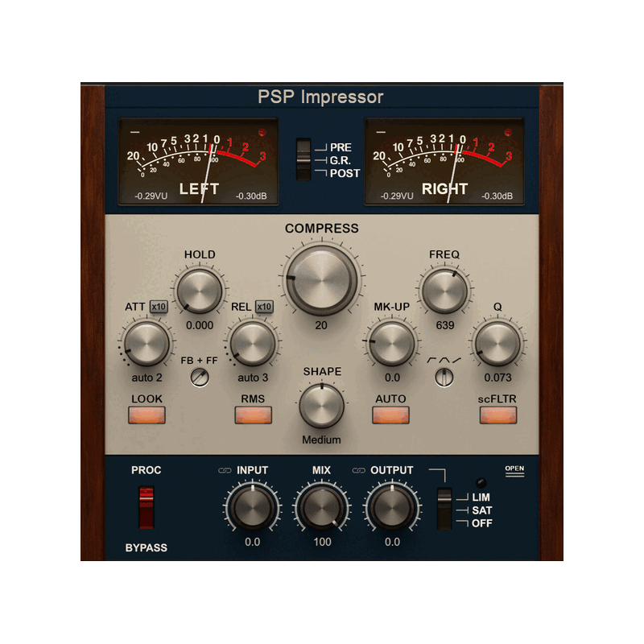This screenshot has width=644, height=644.
Task: Select G.R. meter mode label
Action: click(x=340, y=160)
